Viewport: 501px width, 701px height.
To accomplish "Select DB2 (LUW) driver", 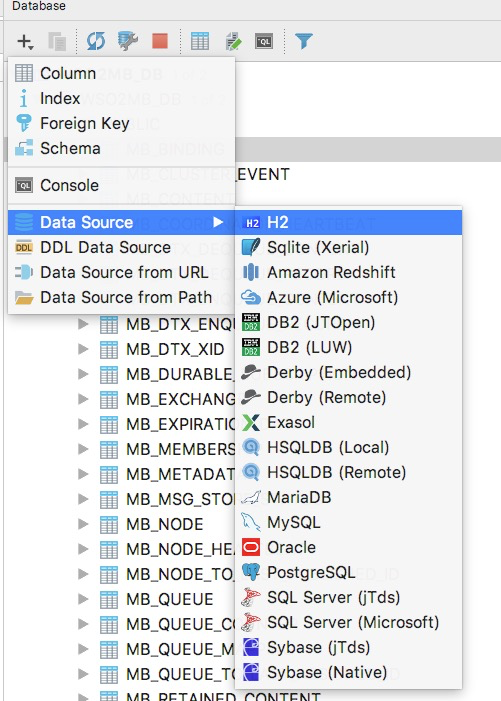I will click(x=348, y=347).
